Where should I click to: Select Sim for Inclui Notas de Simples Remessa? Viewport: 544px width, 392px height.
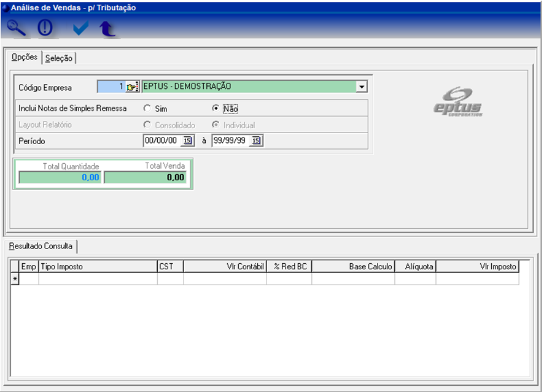(147, 109)
